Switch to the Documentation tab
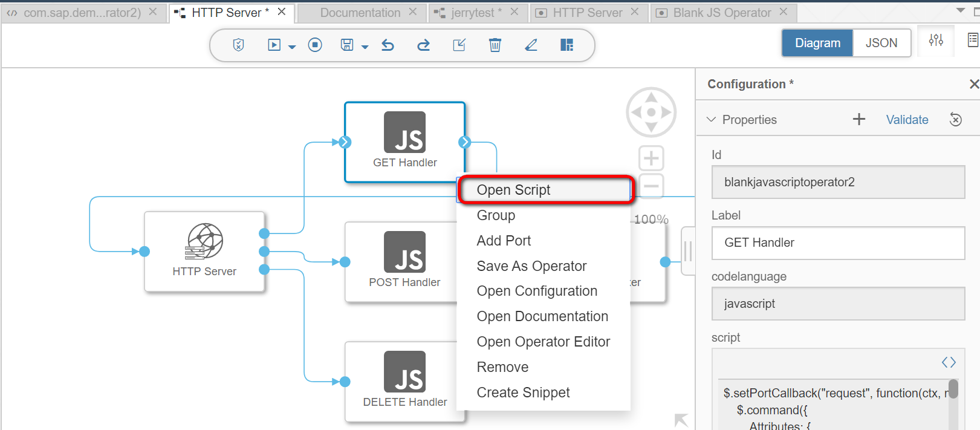The height and width of the screenshot is (430, 980). [x=360, y=13]
